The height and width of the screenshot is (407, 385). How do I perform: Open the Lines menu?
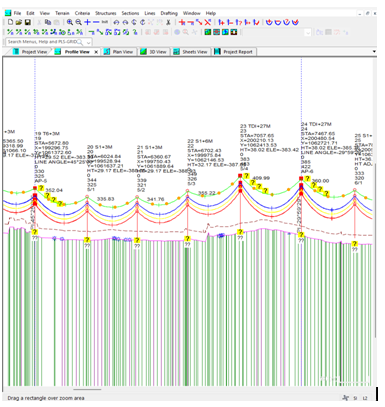tap(150, 13)
